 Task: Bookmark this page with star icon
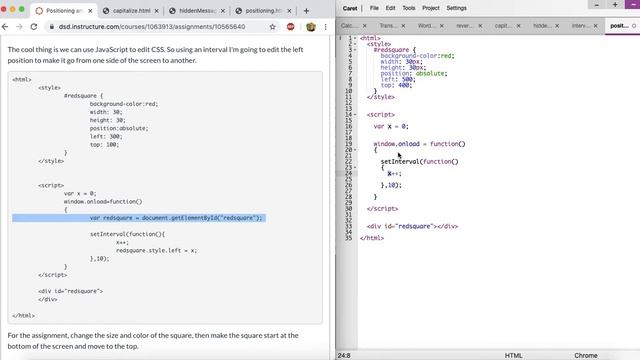click(273, 27)
